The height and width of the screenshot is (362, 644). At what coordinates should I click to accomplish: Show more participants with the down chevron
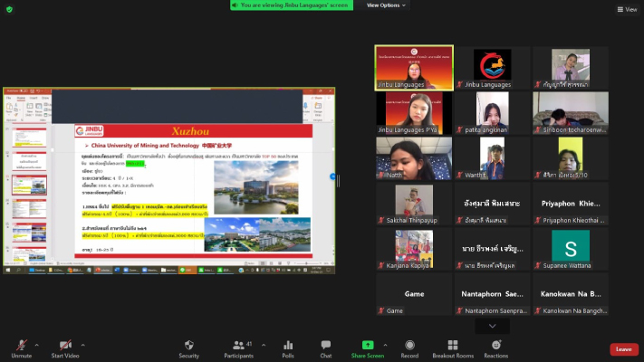point(492,326)
